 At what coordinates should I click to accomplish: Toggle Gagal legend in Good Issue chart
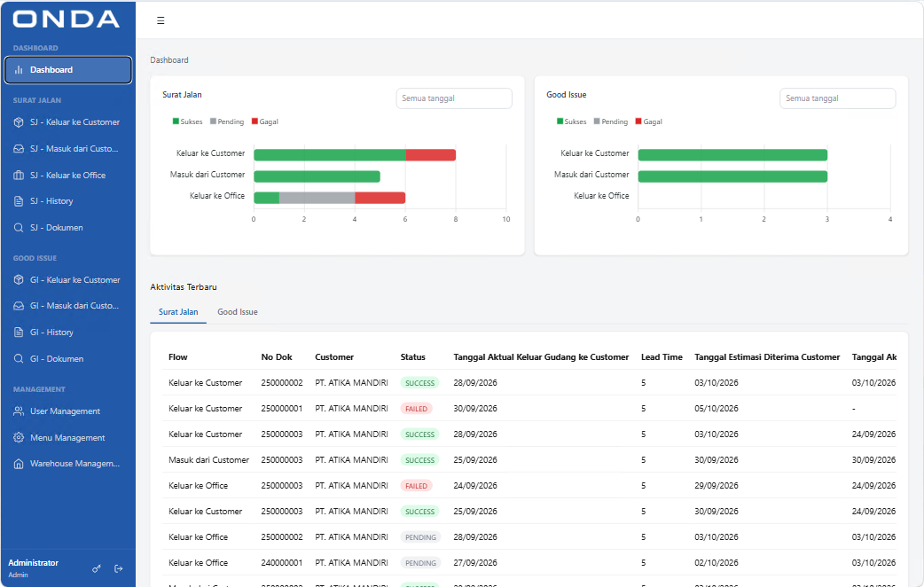point(649,121)
